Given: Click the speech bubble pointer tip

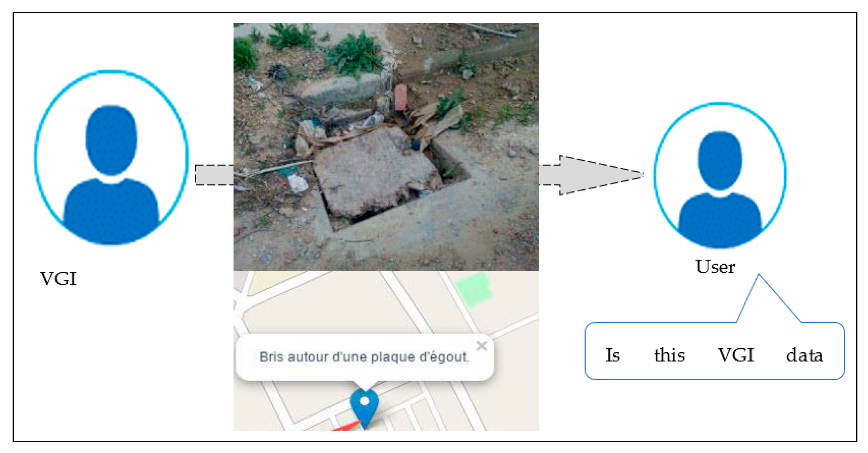Looking at the screenshot, I should tap(759, 275).
